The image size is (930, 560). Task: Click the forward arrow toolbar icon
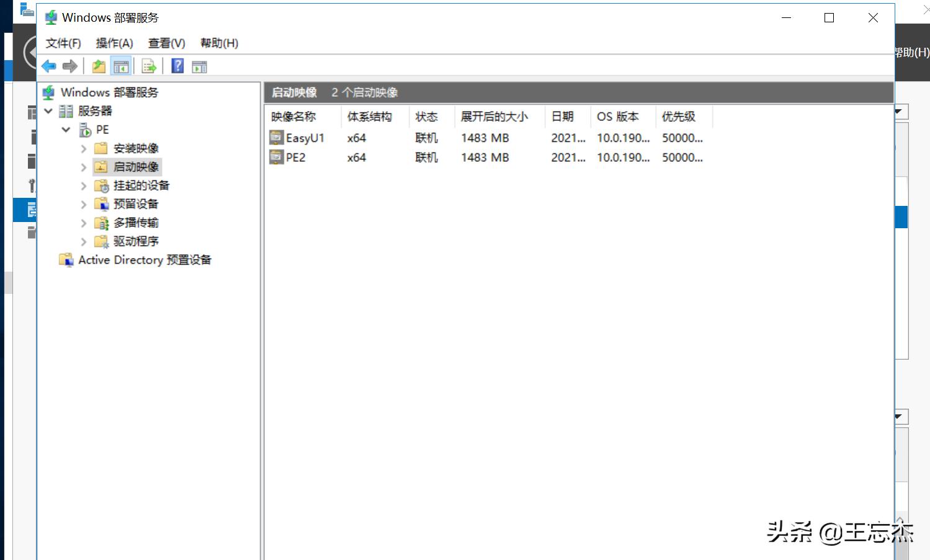70,66
